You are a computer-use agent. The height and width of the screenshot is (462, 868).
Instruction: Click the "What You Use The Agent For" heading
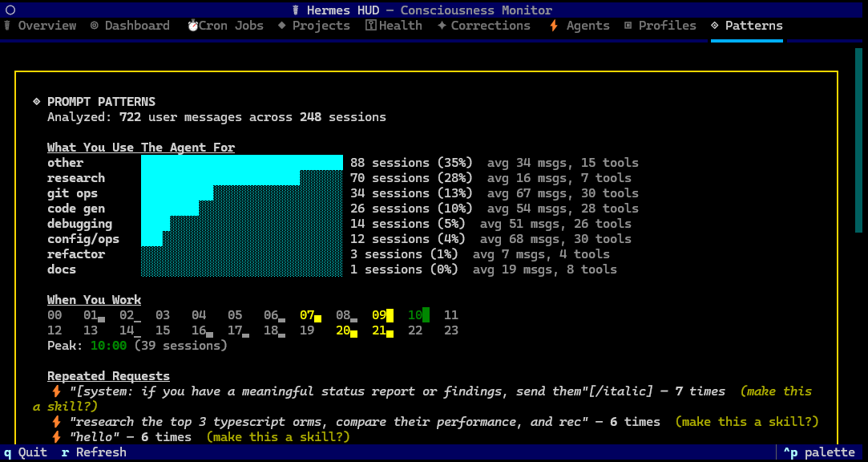141,148
